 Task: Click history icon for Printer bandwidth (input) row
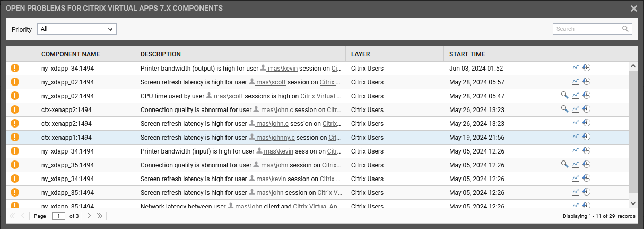point(586,150)
